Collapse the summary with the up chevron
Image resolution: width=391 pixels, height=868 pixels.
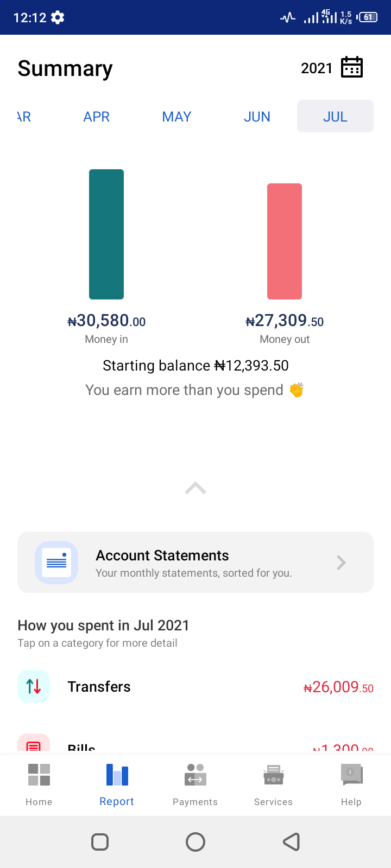[x=195, y=488]
